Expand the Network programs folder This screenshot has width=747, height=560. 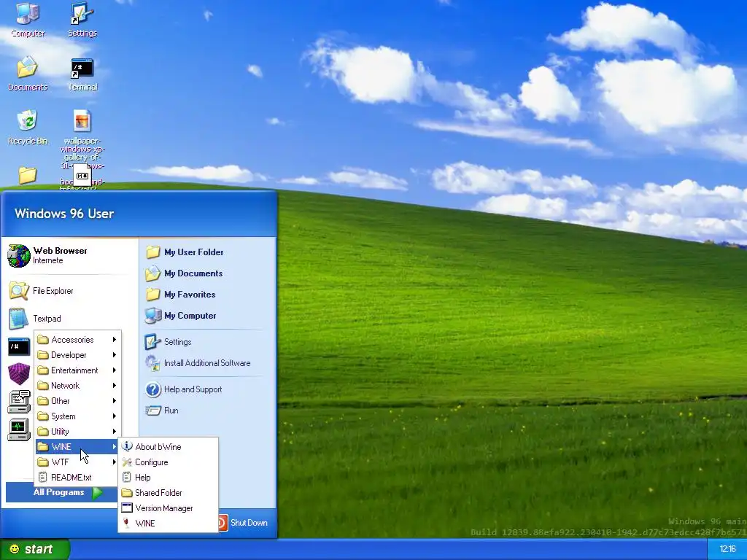coord(77,385)
